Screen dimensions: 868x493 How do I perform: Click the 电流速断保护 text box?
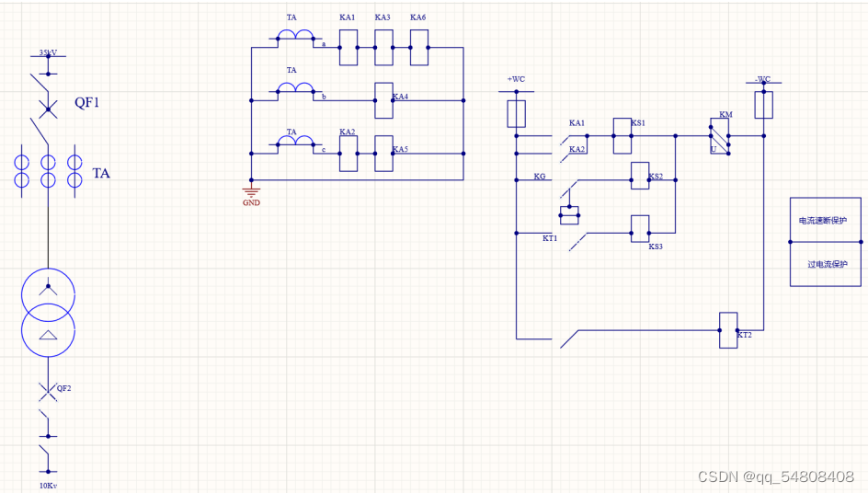tap(826, 220)
